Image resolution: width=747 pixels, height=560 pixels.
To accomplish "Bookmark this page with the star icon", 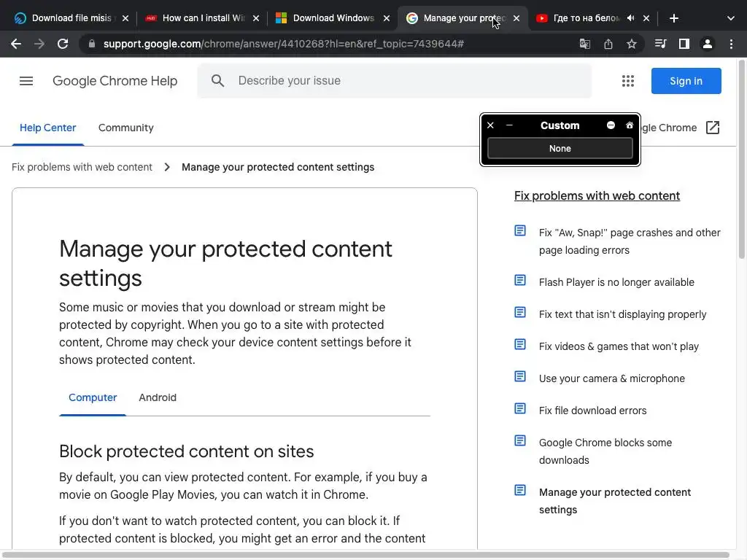I will click(632, 44).
